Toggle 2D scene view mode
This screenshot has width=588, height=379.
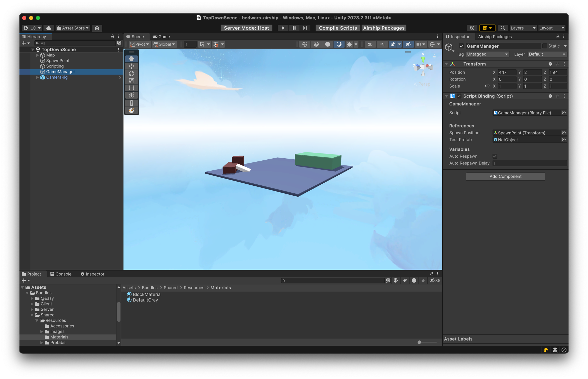(370, 44)
